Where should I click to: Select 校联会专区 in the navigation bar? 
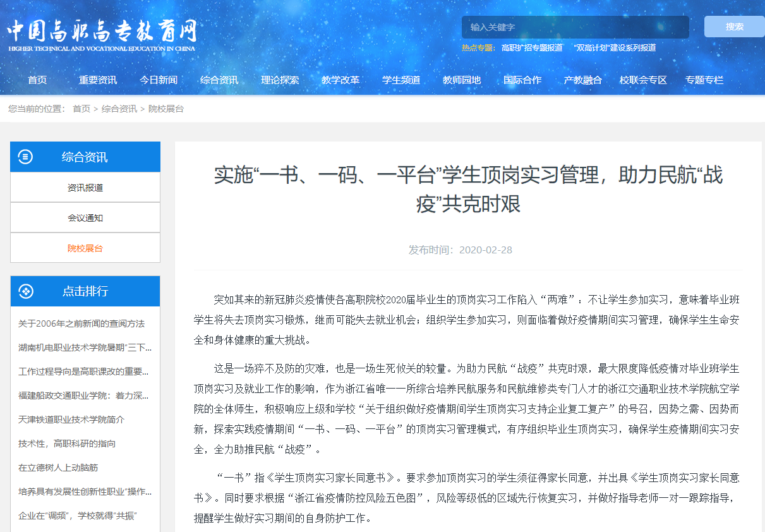[x=643, y=80]
